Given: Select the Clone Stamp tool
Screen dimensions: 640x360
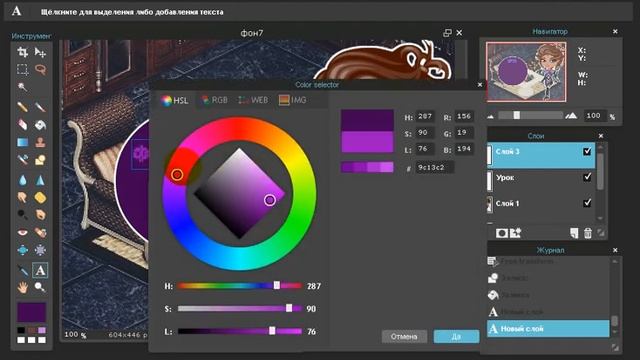Looking at the screenshot, I should 40,142.
